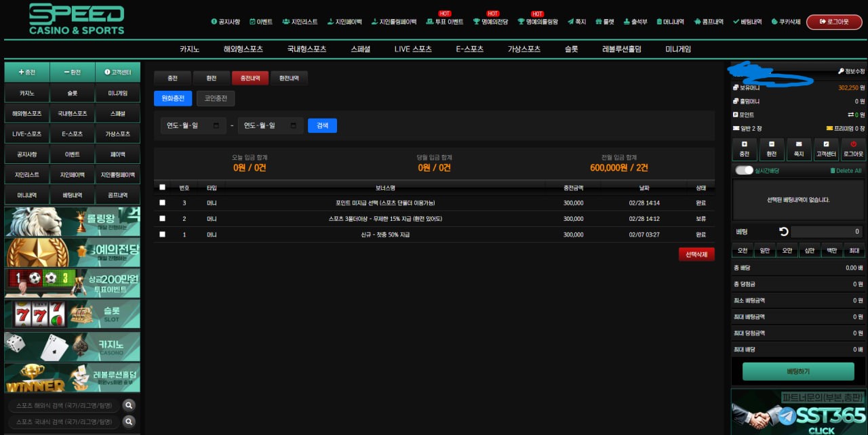The width and height of the screenshot is (868, 435).
Task: Open 쪽지 envelope icon in right panel
Action: coord(799,144)
